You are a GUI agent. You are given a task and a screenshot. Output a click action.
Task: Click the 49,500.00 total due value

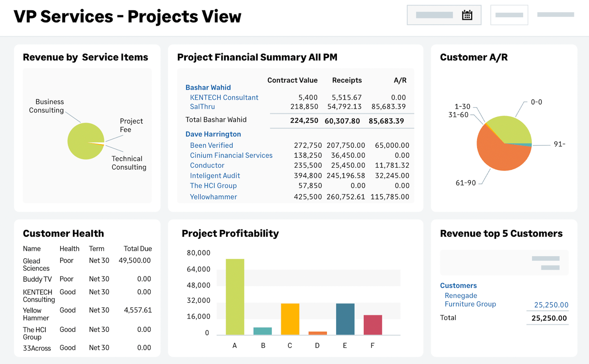click(134, 260)
